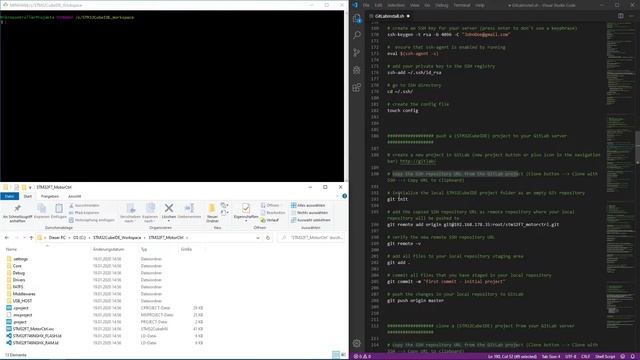Click the Tab Size indicator in status bar

coord(551,356)
